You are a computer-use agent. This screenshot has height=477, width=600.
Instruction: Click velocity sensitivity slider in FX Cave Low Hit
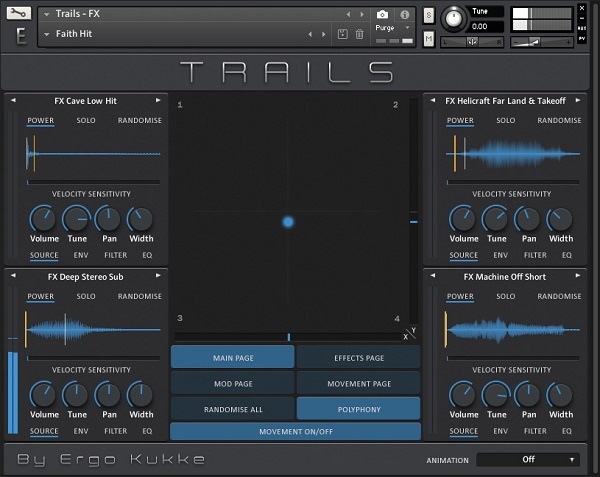[x=93, y=182]
